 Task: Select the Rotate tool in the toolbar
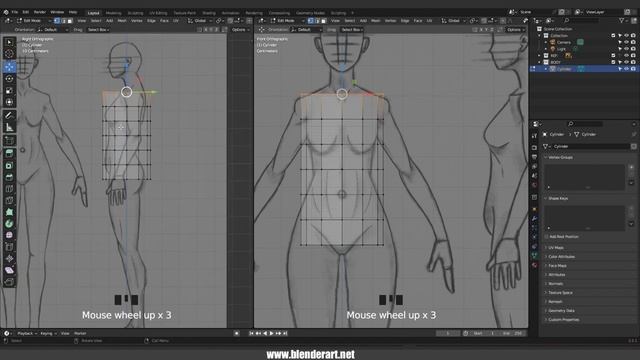click(x=9, y=78)
